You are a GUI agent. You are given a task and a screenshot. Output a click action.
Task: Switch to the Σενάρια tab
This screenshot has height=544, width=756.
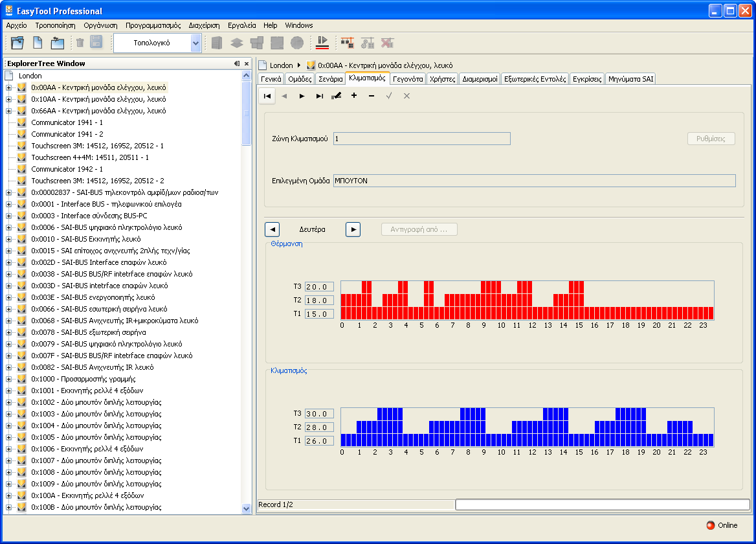click(330, 79)
